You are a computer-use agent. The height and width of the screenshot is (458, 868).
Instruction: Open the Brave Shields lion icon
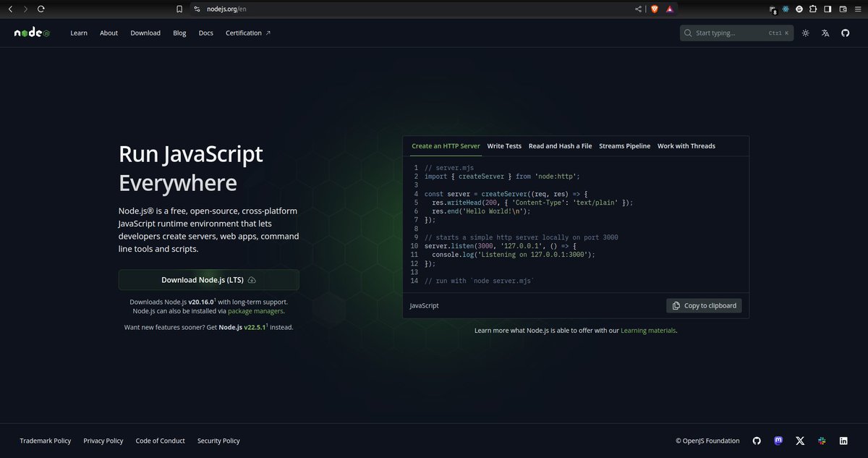click(655, 9)
